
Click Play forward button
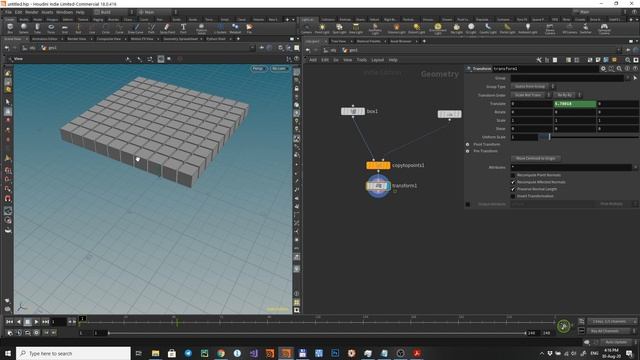36,322
